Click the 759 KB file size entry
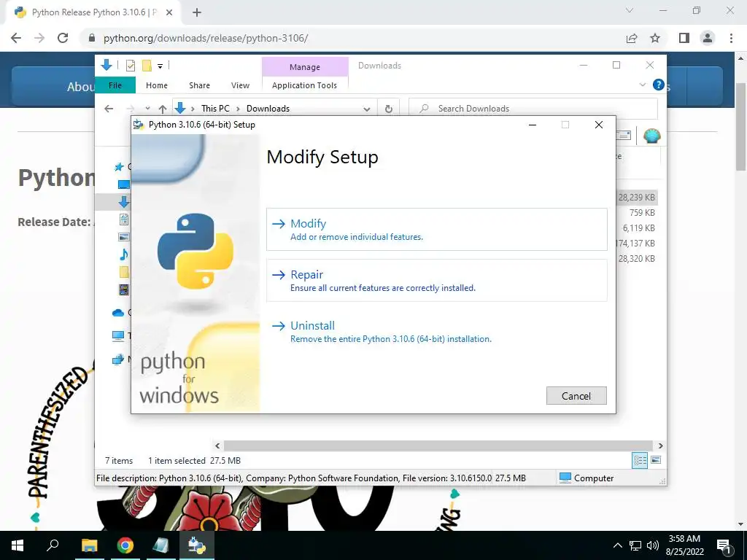The height and width of the screenshot is (560, 747). [x=642, y=213]
